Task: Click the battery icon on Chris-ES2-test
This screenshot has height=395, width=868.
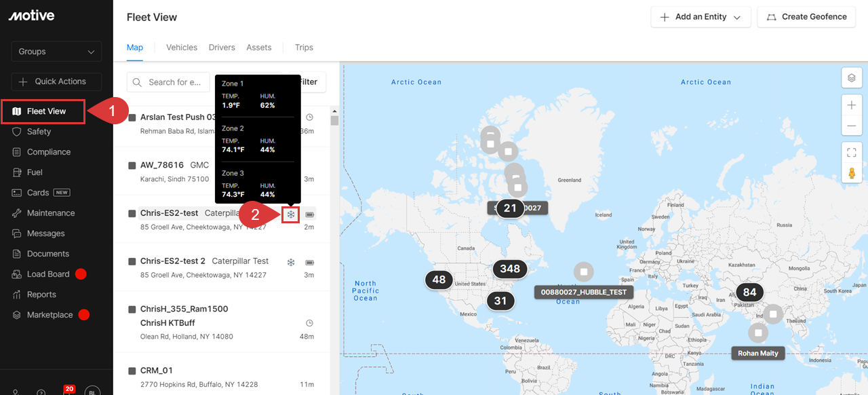Action: click(x=310, y=214)
